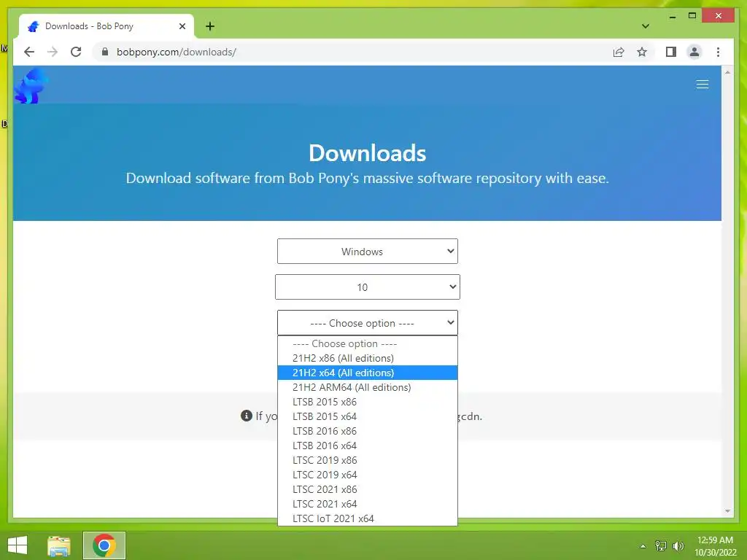Viewport: 747px width, 560px height.
Task: Open File Explorer from the taskbar
Action: [x=59, y=545]
